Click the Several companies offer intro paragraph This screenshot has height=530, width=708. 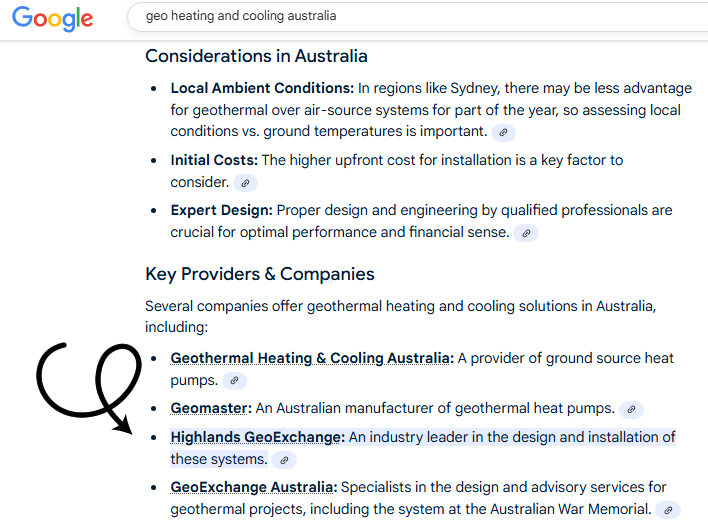(400, 316)
